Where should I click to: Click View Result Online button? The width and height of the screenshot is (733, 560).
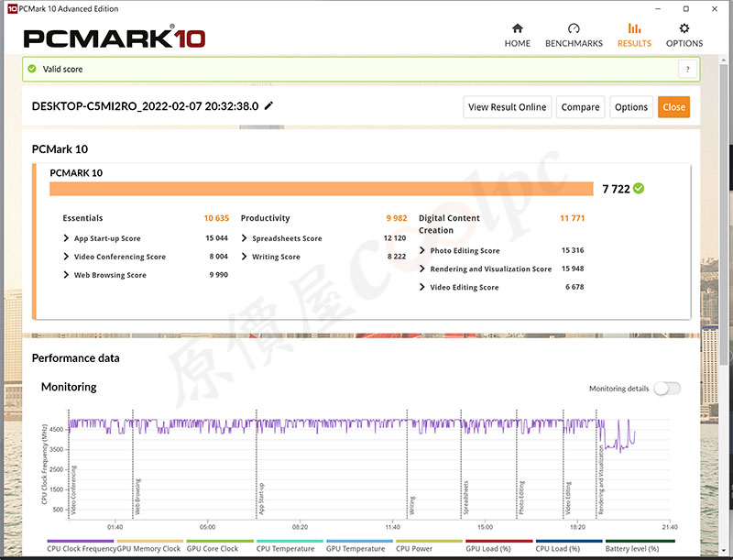click(x=508, y=107)
